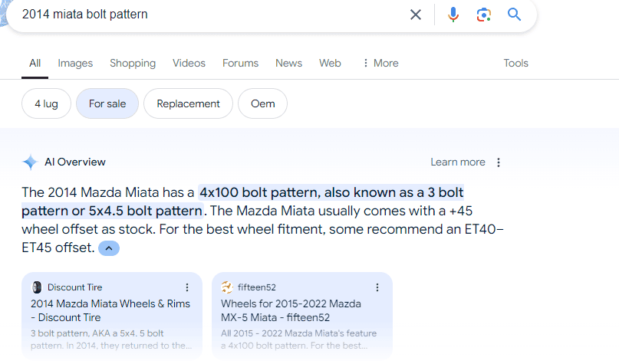
Task: Click the AI Overview sparkle icon
Action: tap(30, 162)
